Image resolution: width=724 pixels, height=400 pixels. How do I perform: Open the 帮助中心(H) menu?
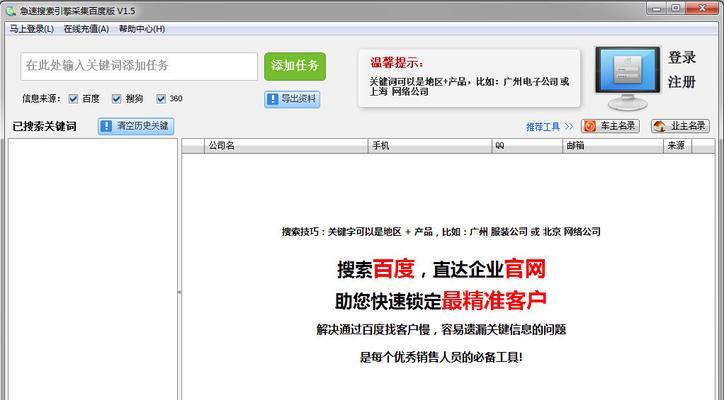(x=142, y=29)
